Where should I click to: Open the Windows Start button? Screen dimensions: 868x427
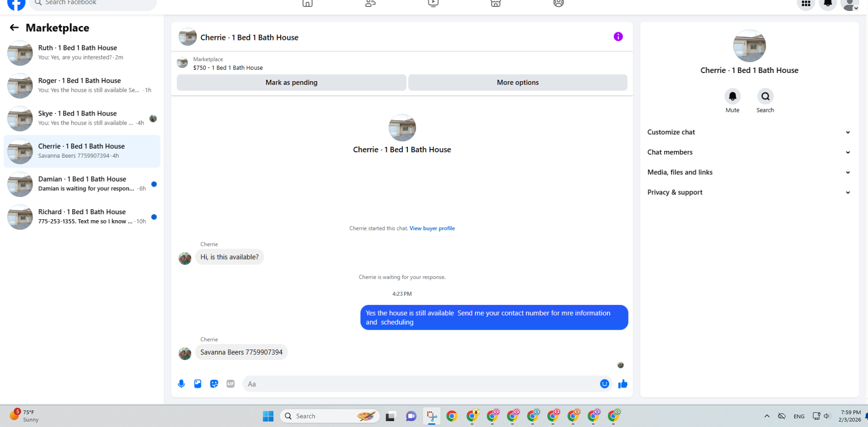[x=268, y=416]
